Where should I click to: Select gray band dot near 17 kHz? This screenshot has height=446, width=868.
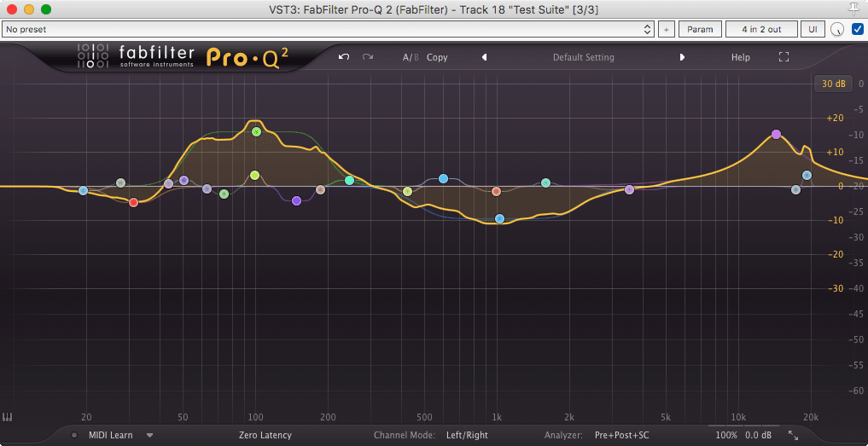(x=796, y=190)
